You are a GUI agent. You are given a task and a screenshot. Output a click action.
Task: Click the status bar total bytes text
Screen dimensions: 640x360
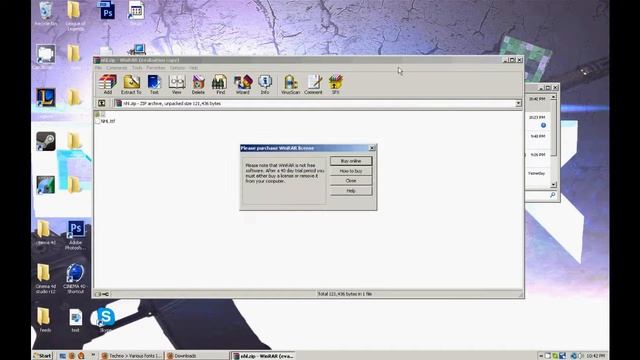click(345, 294)
